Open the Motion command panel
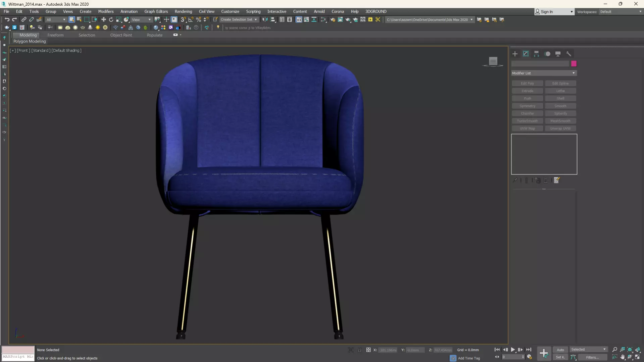Viewport: 644px width, 362px height. [547, 54]
